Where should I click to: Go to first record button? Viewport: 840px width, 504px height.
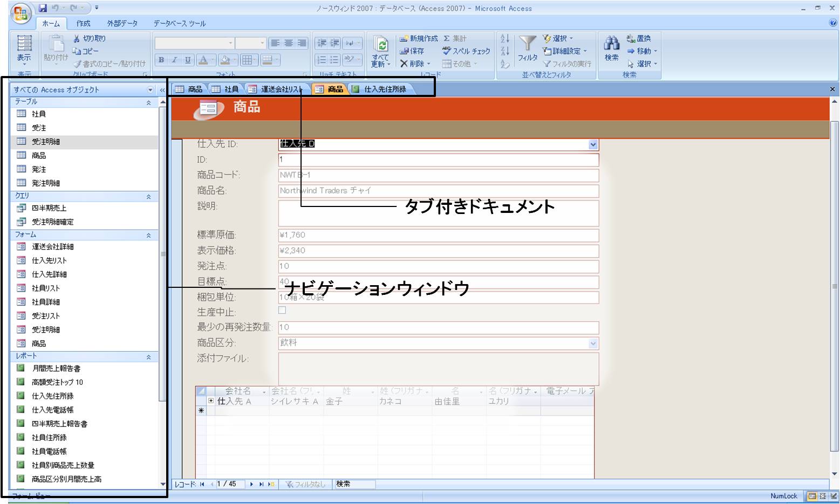202,484
